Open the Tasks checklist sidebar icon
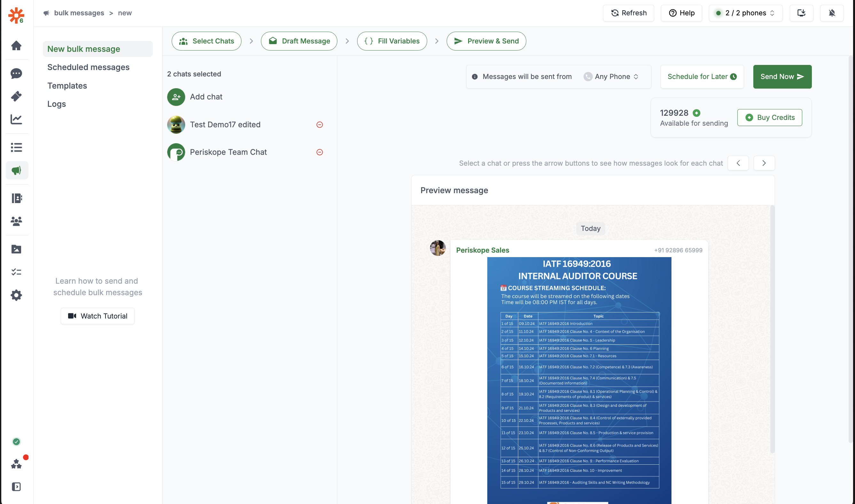 [16, 272]
